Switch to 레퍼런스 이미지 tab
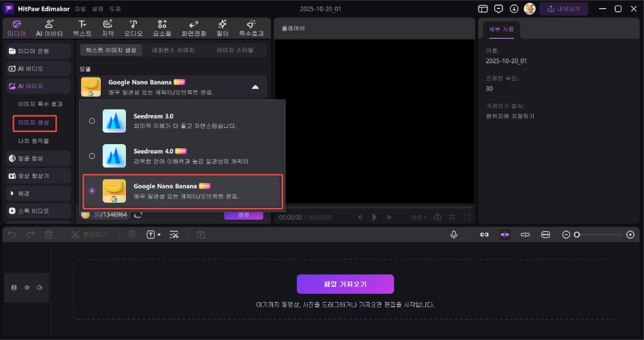The image size is (644, 340). 173,50
